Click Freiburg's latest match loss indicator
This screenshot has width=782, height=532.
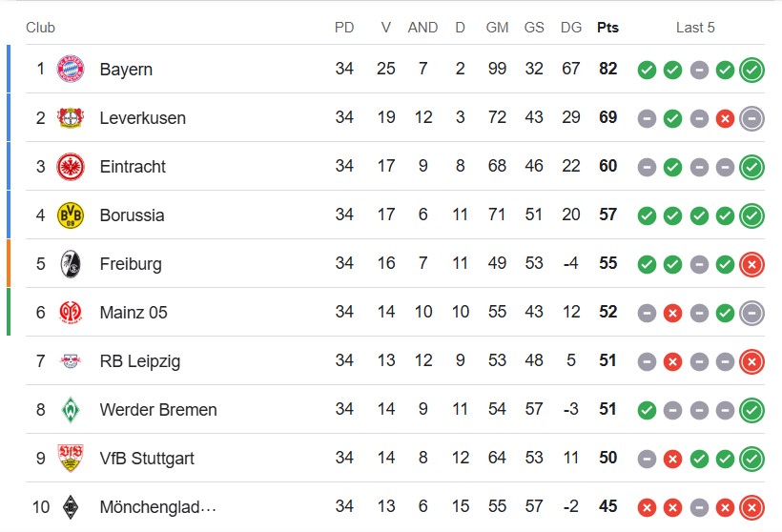[x=751, y=264]
